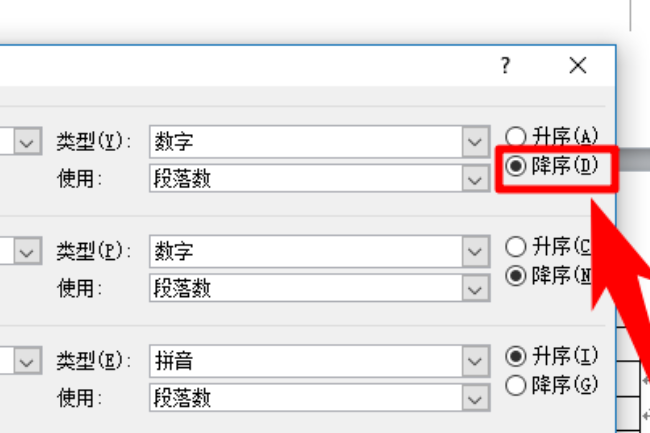Open the 类型(P) dropdown arrow
The width and height of the screenshot is (650, 433).
point(474,251)
